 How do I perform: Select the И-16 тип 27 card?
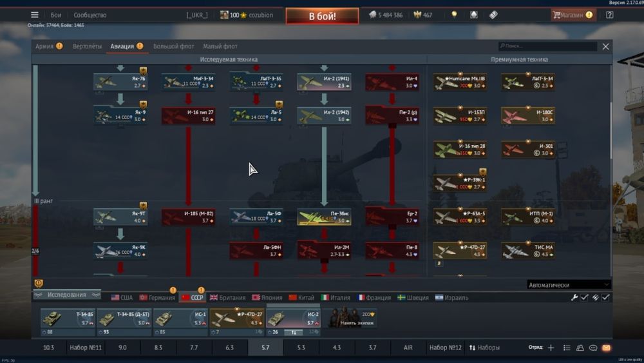coord(189,115)
